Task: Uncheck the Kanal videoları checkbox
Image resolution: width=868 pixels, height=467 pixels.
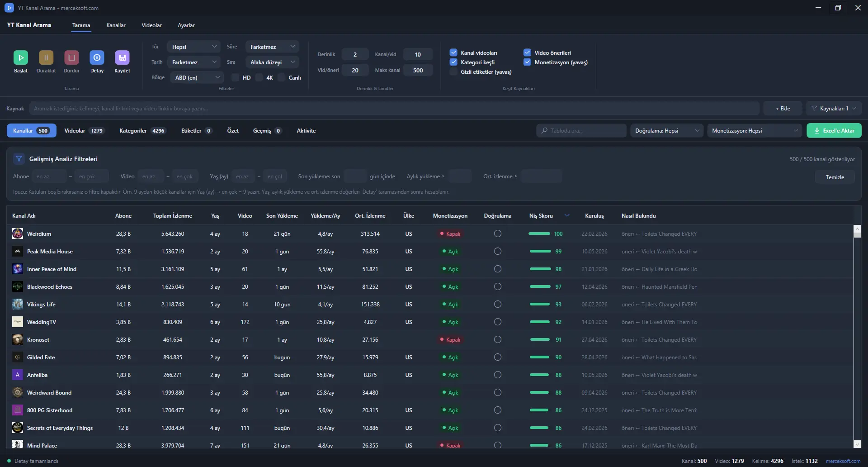Action: pos(453,52)
